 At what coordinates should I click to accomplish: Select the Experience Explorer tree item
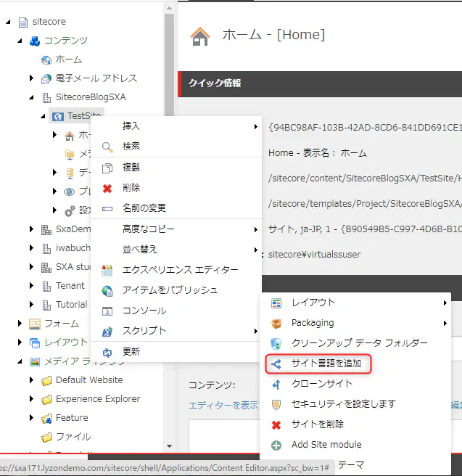point(98,399)
